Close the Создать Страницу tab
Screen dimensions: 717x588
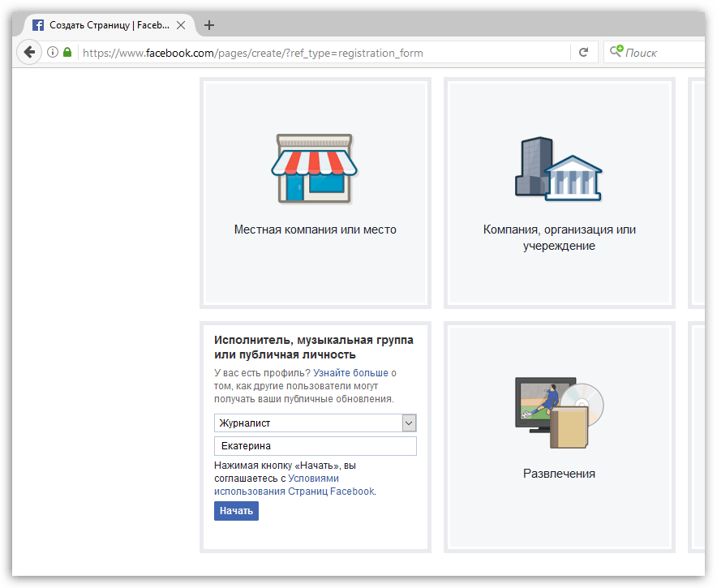click(181, 25)
